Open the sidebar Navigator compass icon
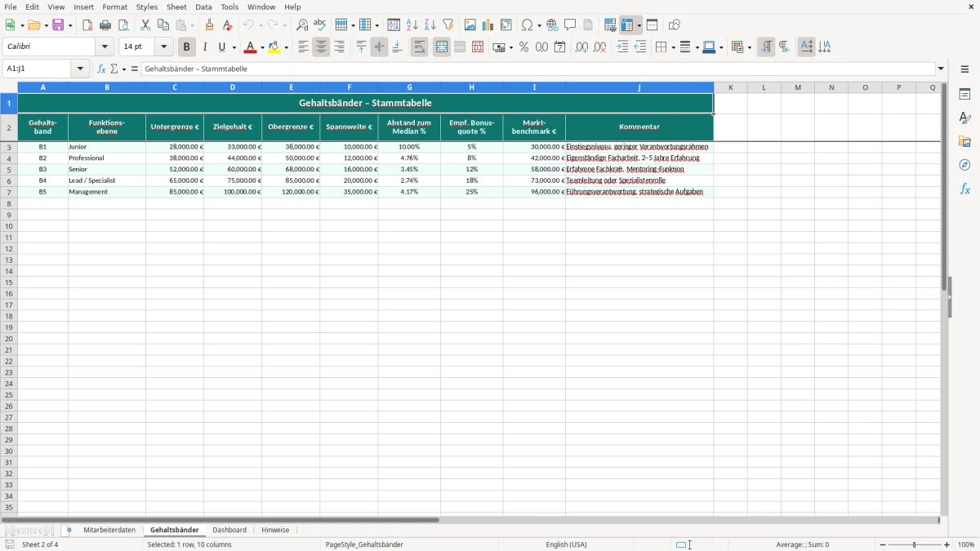Image resolution: width=980 pixels, height=551 pixels. [964, 165]
